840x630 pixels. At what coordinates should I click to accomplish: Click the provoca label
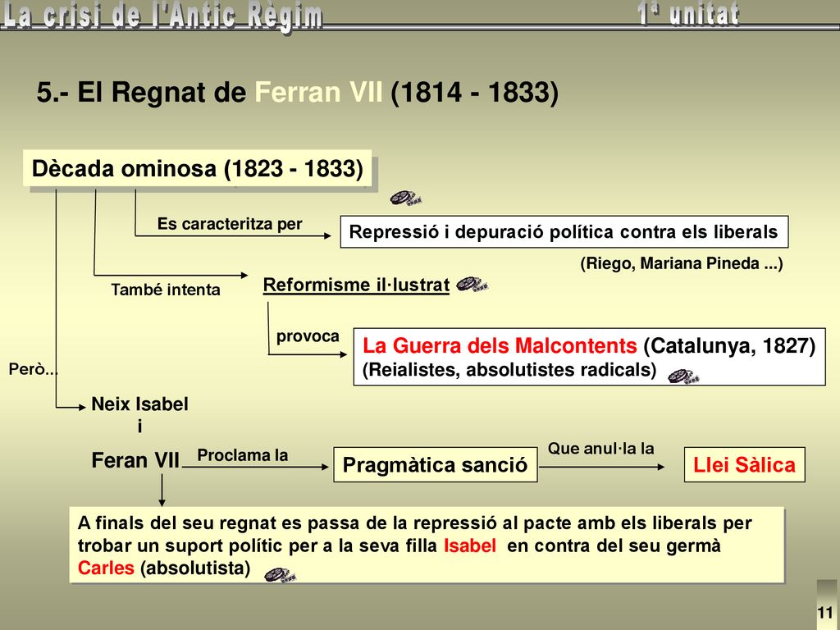coord(308,336)
